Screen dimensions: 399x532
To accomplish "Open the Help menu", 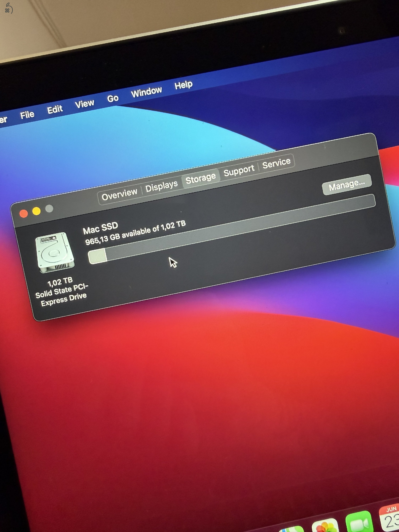I will tap(184, 85).
